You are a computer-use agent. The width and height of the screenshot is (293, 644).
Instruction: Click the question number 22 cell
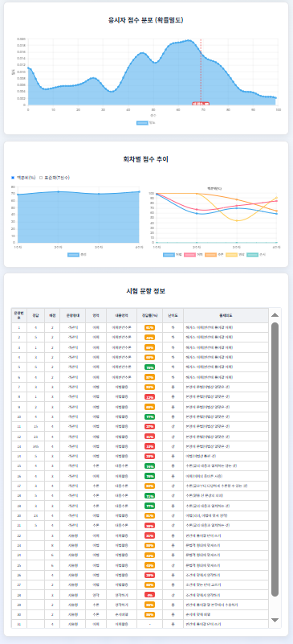point(19,535)
